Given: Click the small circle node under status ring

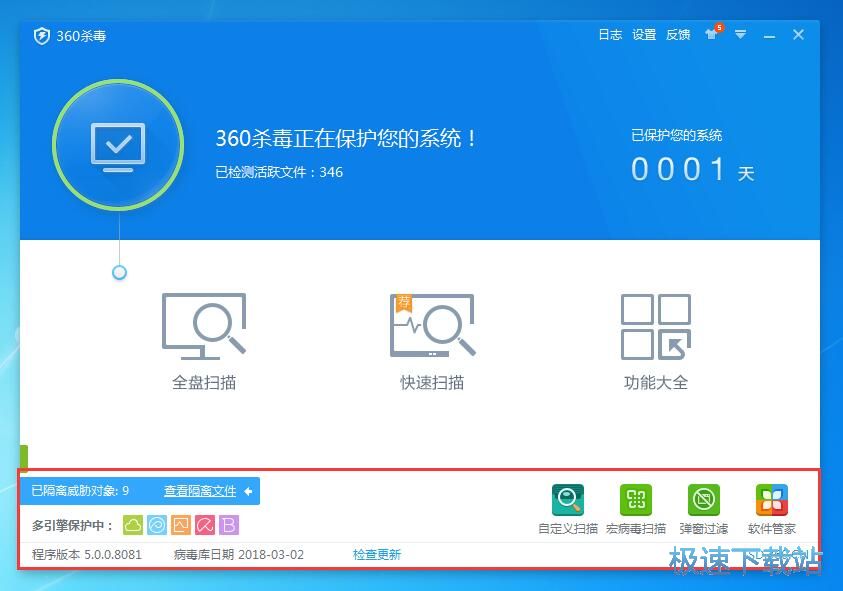Looking at the screenshot, I should [119, 273].
